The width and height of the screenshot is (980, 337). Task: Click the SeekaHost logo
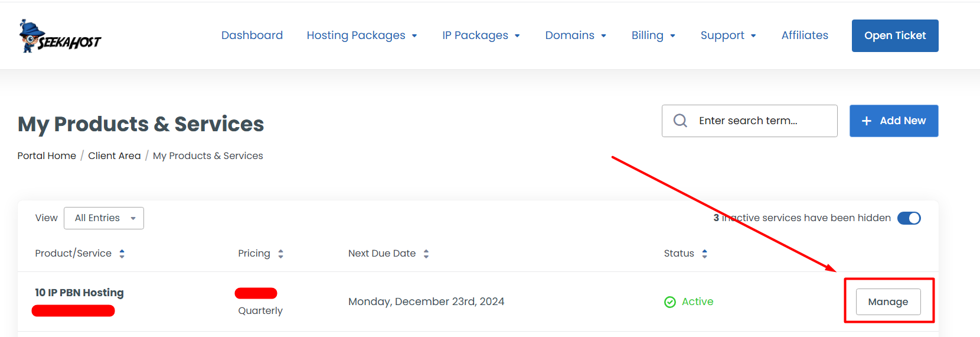[60, 37]
